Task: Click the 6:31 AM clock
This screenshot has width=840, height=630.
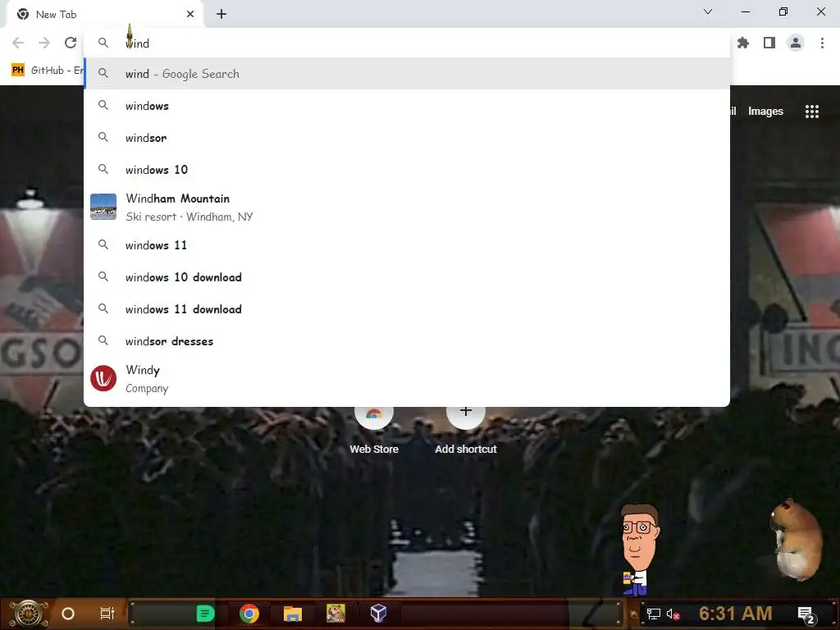Action: (x=736, y=614)
